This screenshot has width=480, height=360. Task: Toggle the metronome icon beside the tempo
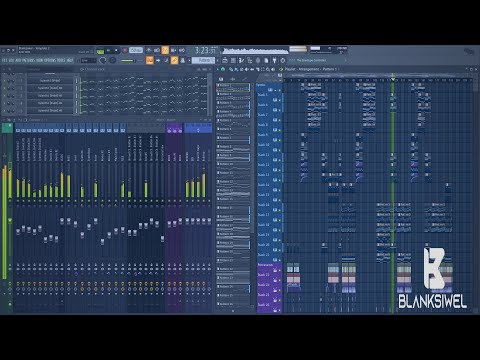(148, 51)
